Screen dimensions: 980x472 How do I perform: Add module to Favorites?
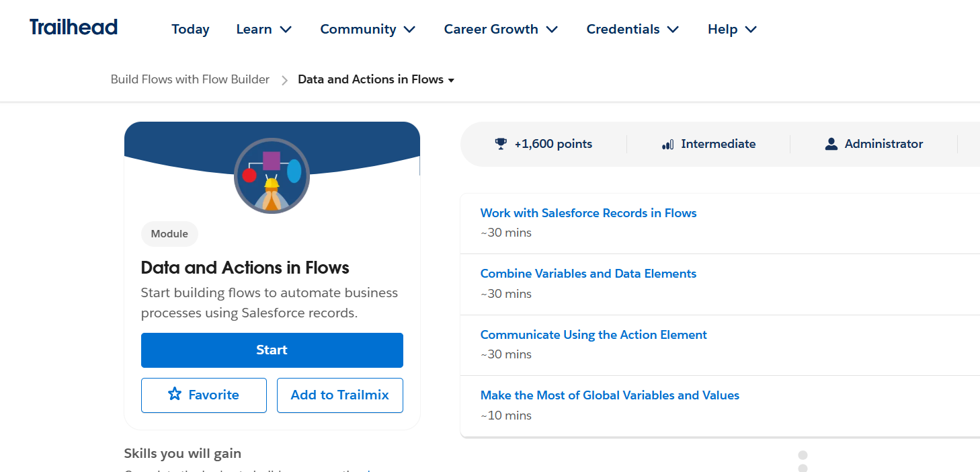pos(204,395)
